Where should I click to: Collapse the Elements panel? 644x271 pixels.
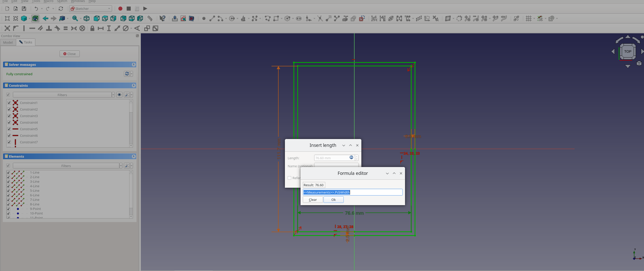133,156
